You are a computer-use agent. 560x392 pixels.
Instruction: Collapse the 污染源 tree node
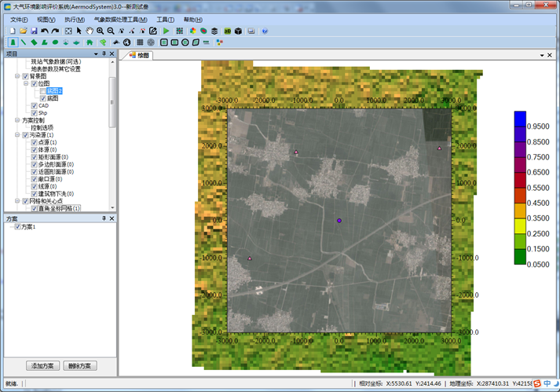click(18, 135)
